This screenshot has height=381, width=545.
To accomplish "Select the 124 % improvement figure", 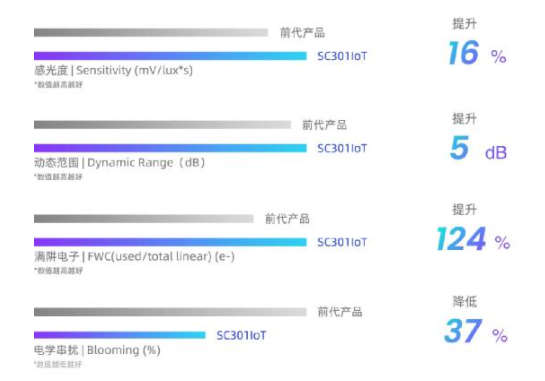I will click(473, 239).
